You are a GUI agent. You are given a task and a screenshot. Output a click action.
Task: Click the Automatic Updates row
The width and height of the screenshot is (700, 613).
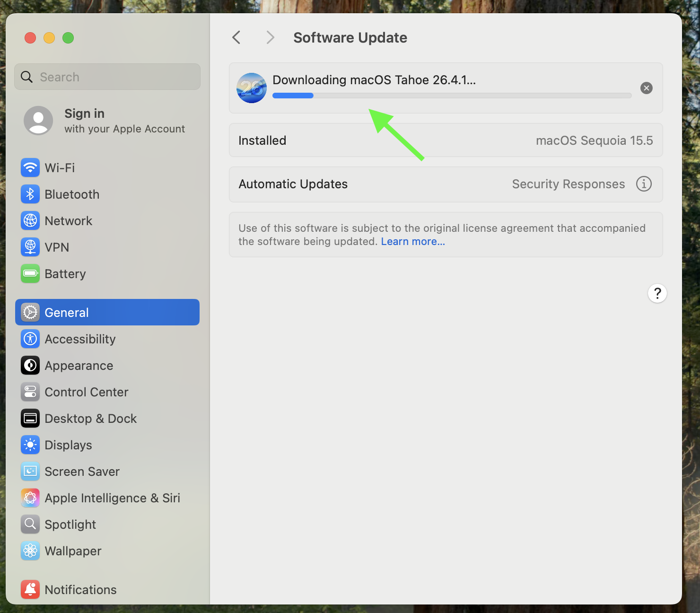coord(446,184)
